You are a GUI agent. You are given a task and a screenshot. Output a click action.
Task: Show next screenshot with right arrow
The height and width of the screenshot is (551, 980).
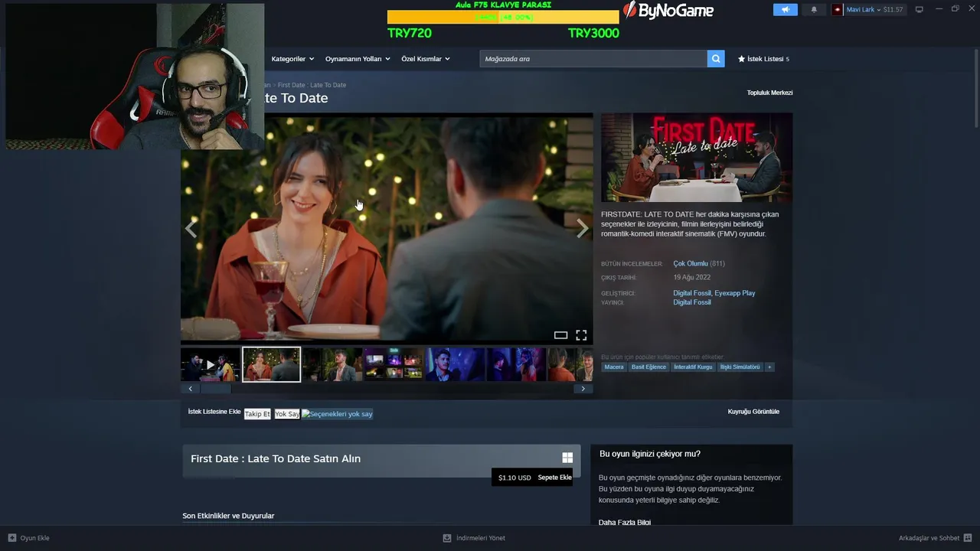(x=583, y=228)
